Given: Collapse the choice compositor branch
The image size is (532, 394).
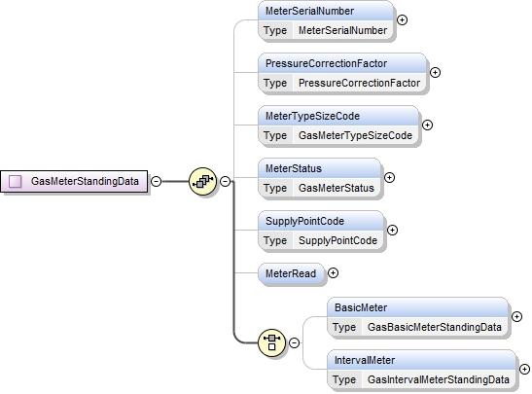Looking at the screenshot, I should [294, 342].
